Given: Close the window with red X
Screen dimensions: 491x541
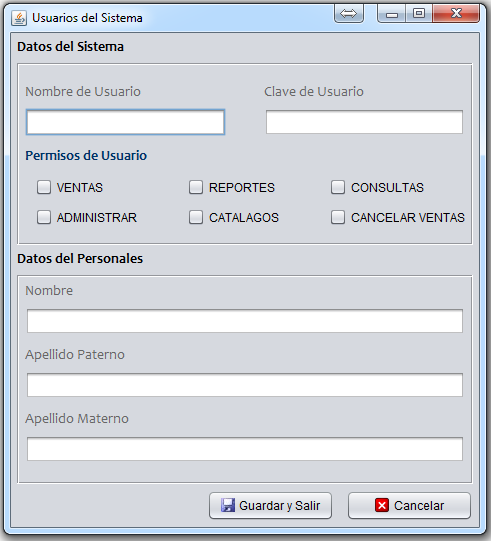Looking at the screenshot, I should pyautogui.click(x=456, y=14).
